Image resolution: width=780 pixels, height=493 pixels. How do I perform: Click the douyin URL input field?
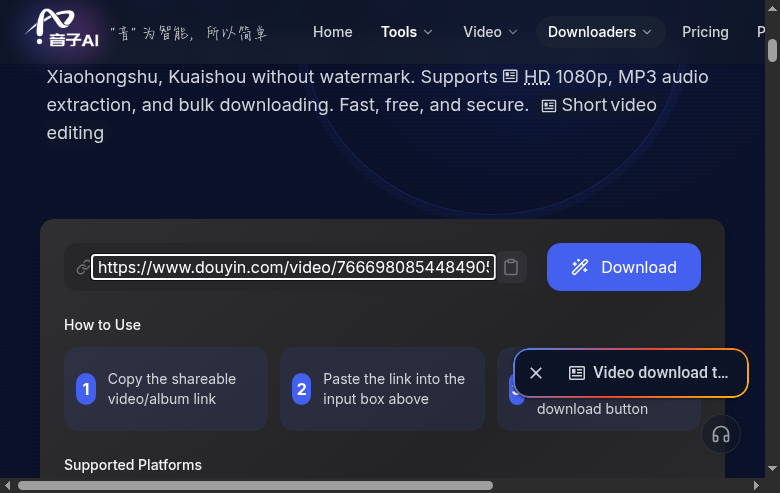point(293,267)
